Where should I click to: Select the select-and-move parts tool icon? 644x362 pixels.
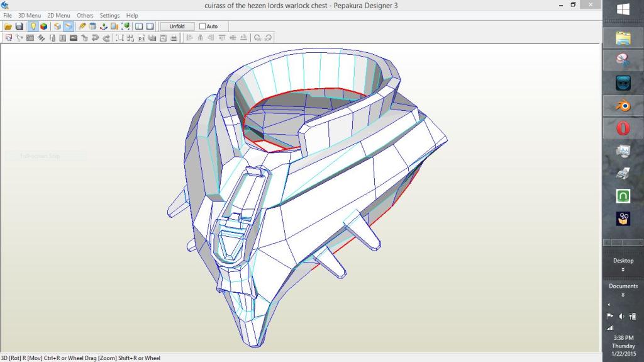9,38
